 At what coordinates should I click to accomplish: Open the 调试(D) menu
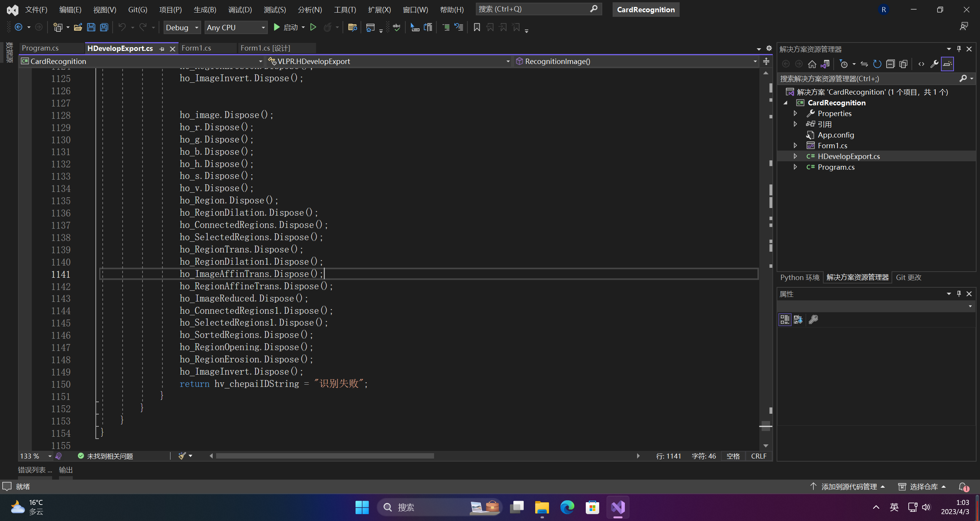240,10
